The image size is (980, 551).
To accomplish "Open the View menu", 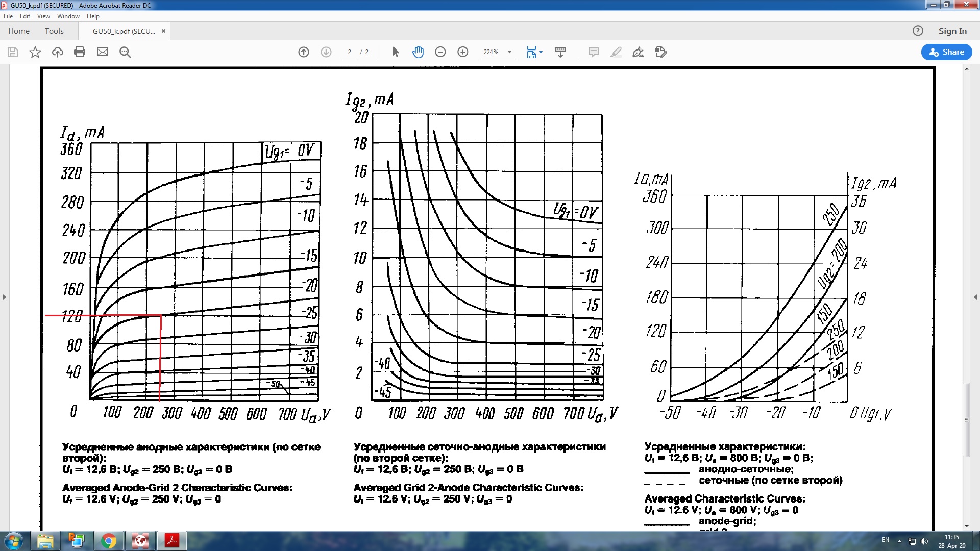I will pyautogui.click(x=43, y=16).
